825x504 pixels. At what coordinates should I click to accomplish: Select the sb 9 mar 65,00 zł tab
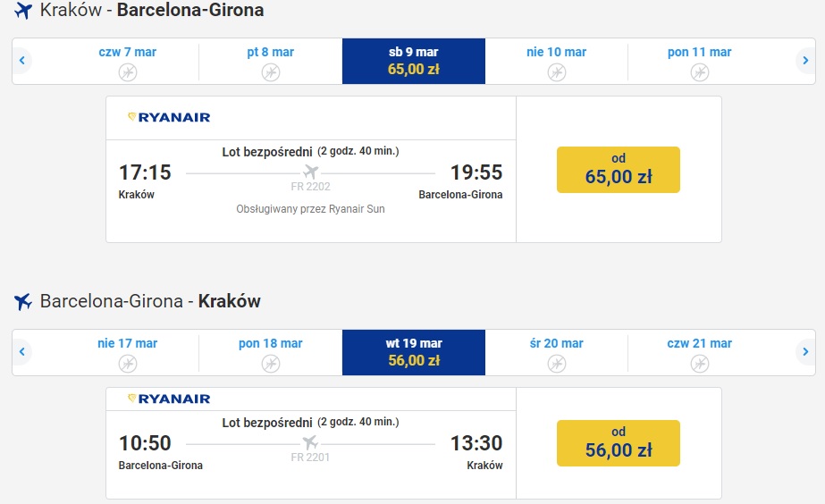pyautogui.click(x=414, y=61)
